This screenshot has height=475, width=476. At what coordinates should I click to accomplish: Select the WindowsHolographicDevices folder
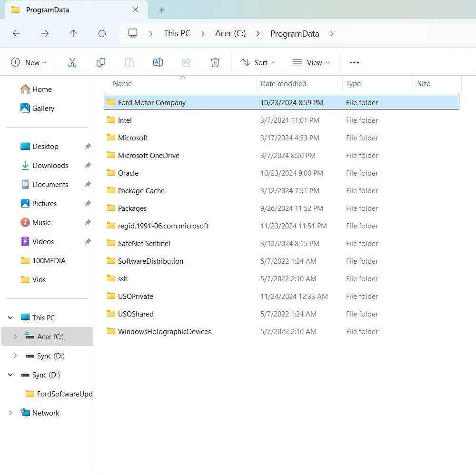pyautogui.click(x=281, y=331)
